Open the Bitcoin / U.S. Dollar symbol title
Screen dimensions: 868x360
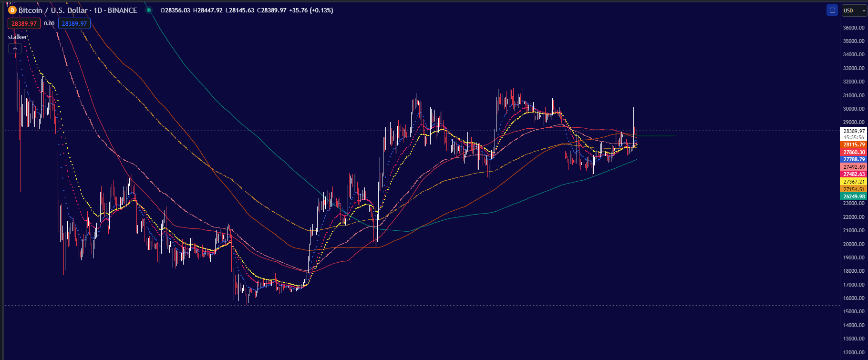tap(78, 10)
